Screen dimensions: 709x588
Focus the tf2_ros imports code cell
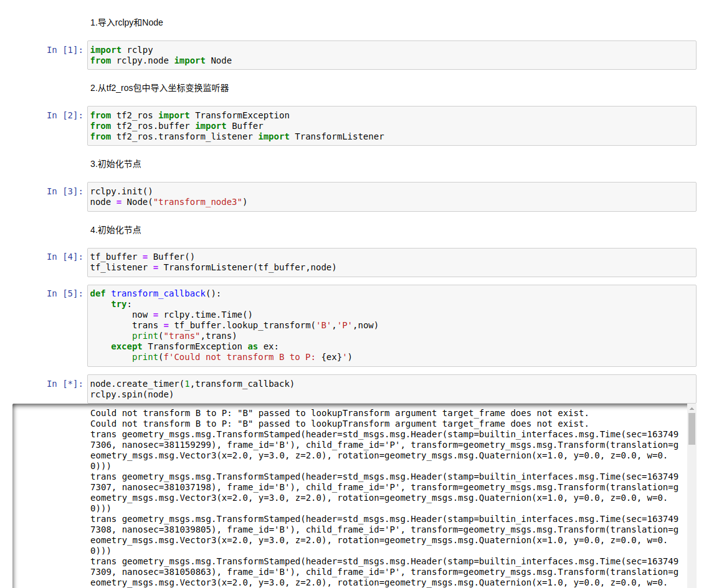tap(391, 126)
